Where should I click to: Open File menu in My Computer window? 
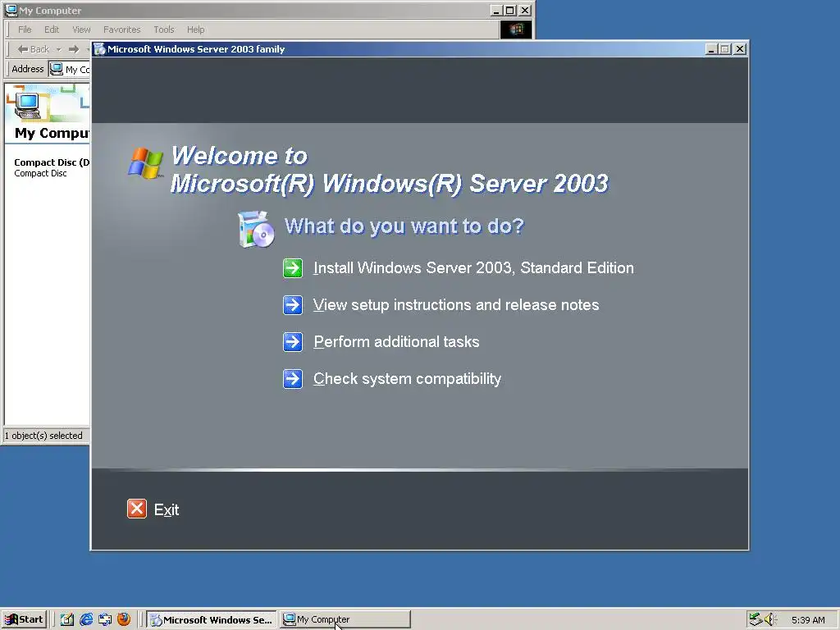click(x=25, y=30)
